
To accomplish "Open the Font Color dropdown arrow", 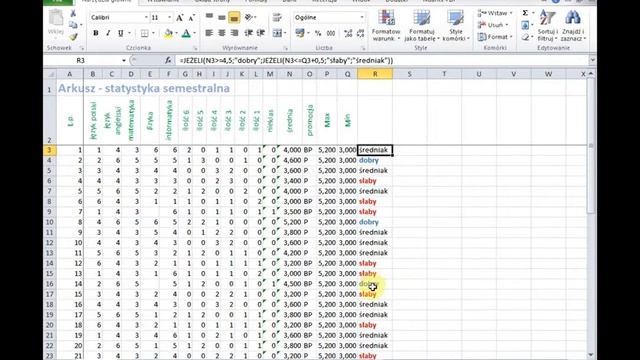I will point(194,33).
